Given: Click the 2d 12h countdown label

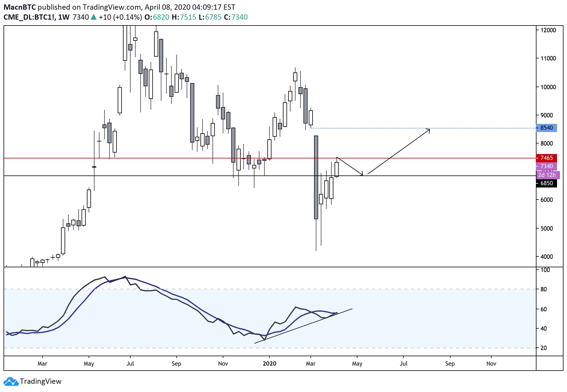Looking at the screenshot, I should pos(548,175).
